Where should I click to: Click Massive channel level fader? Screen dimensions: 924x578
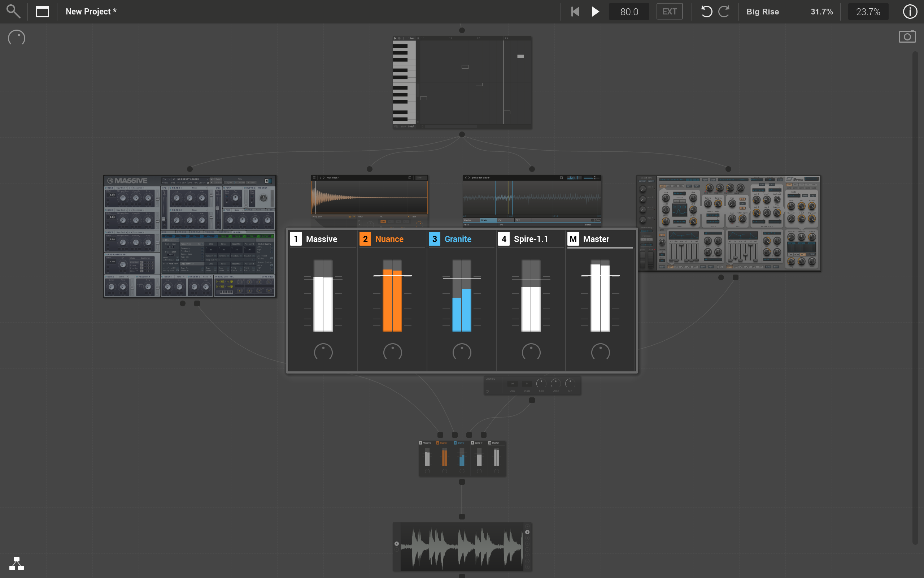(323, 296)
